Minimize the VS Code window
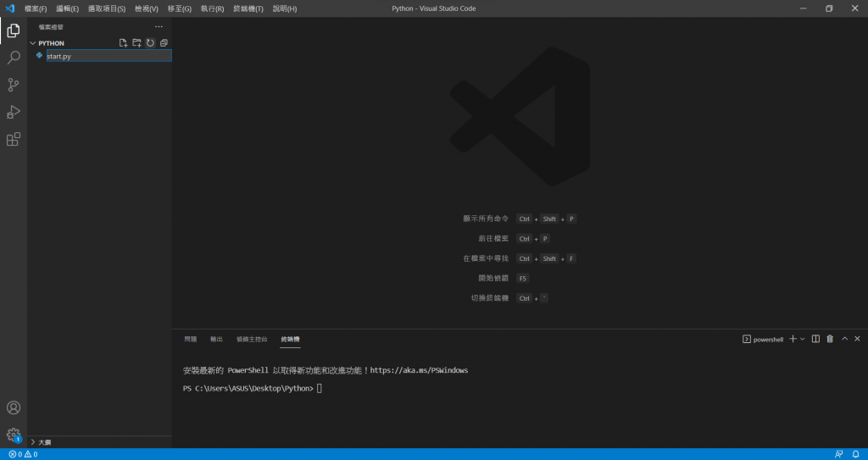868x460 pixels. point(804,8)
